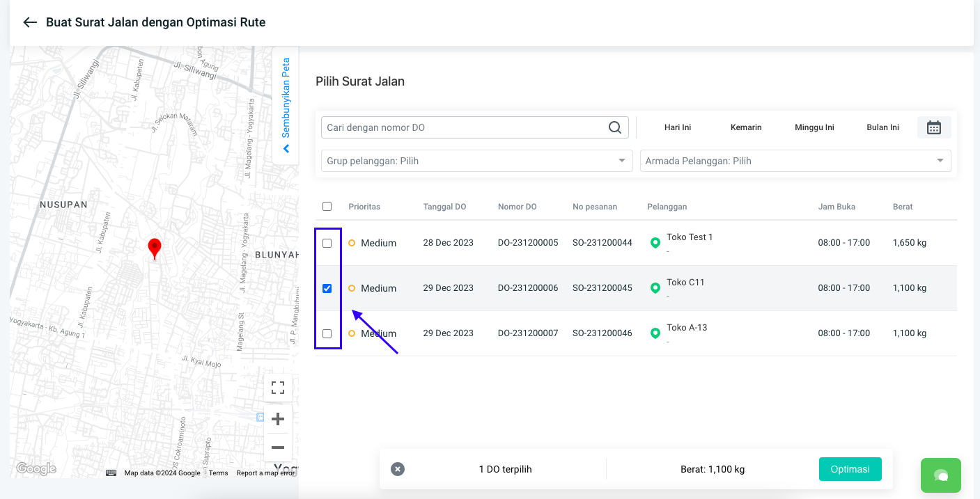Zoom in the map with plus icon
Image resolution: width=980 pixels, height=499 pixels.
(x=277, y=419)
